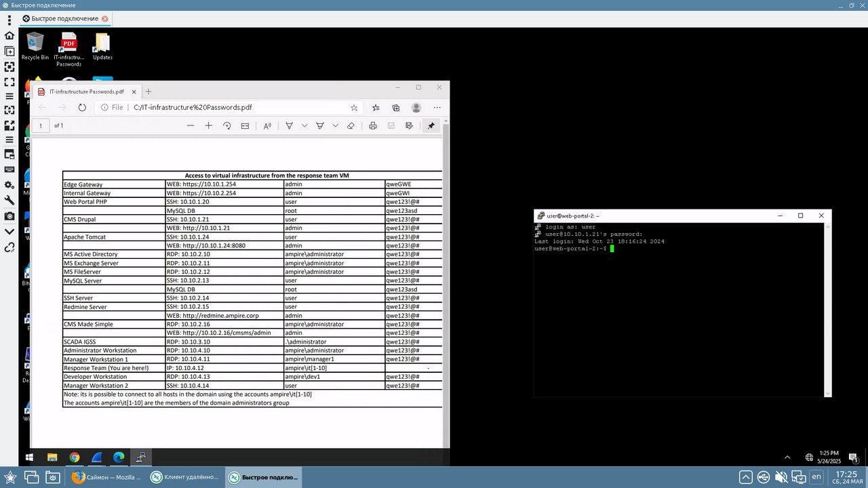
Task: Click the fullscreen corners icon in the sidebar
Action: tap(9, 81)
